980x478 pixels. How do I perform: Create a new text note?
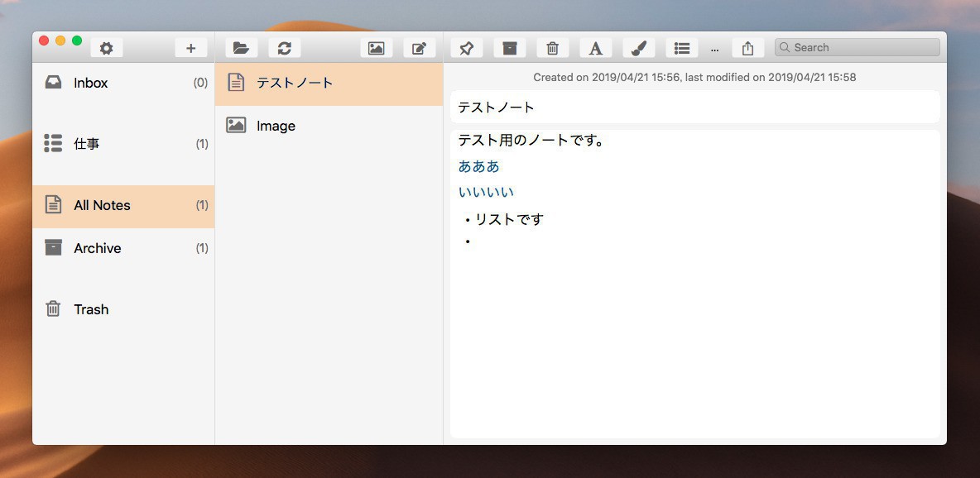[x=420, y=48]
